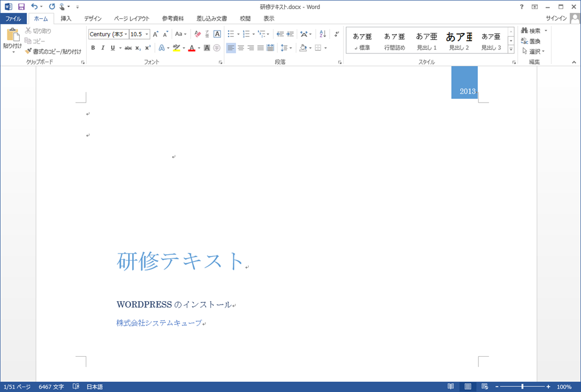Click the 研修テキスト title in document

[180, 261]
